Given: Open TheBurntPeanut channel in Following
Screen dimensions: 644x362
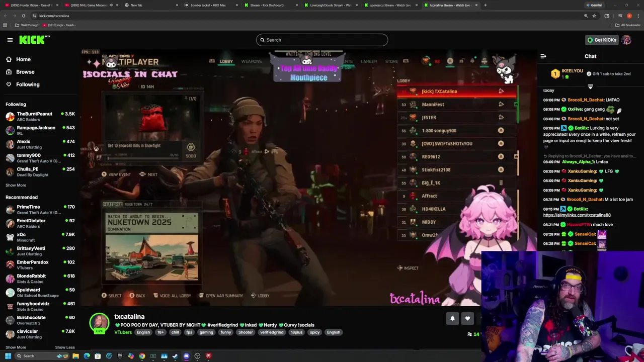Looking at the screenshot, I should click(40, 116).
